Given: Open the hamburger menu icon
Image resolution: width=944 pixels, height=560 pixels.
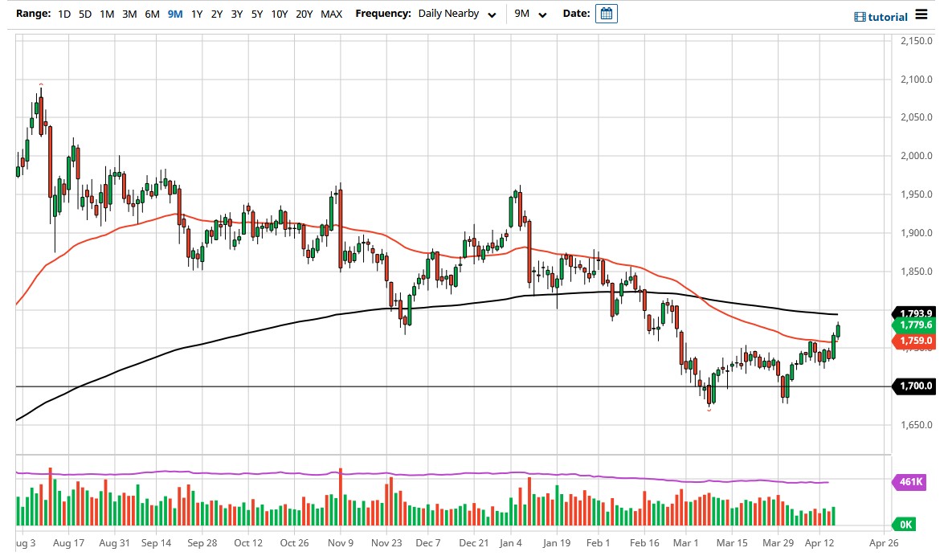Looking at the screenshot, I should (922, 14).
